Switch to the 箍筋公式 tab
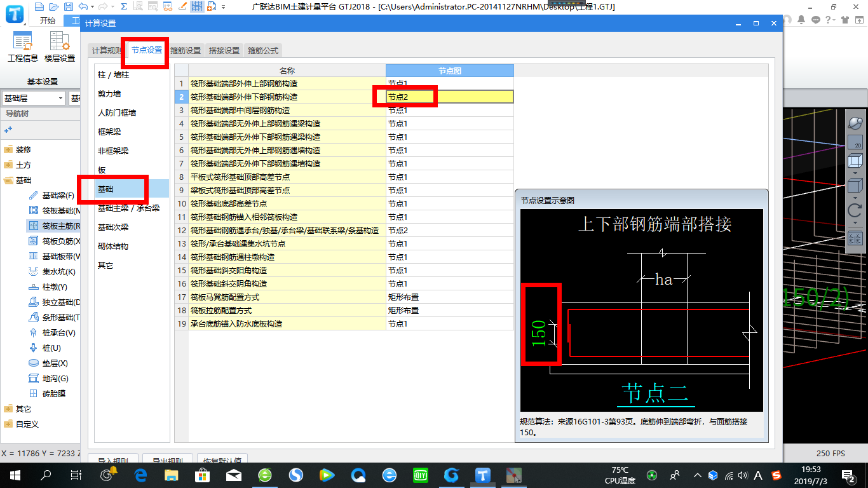This screenshot has height=488, width=868. click(x=263, y=50)
